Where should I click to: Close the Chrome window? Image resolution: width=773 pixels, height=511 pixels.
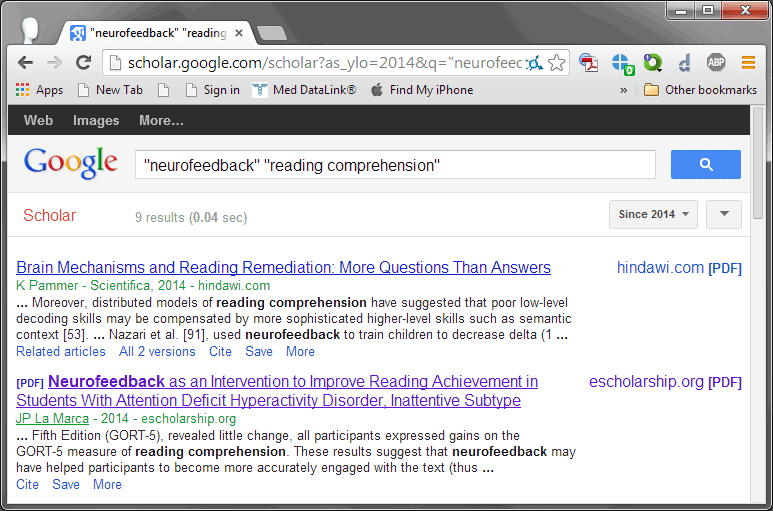(x=744, y=10)
